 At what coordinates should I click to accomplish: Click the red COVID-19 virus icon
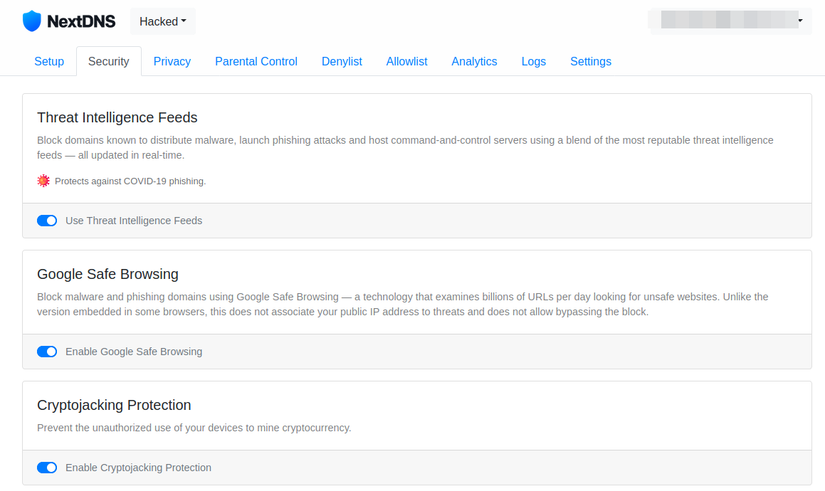coord(43,181)
